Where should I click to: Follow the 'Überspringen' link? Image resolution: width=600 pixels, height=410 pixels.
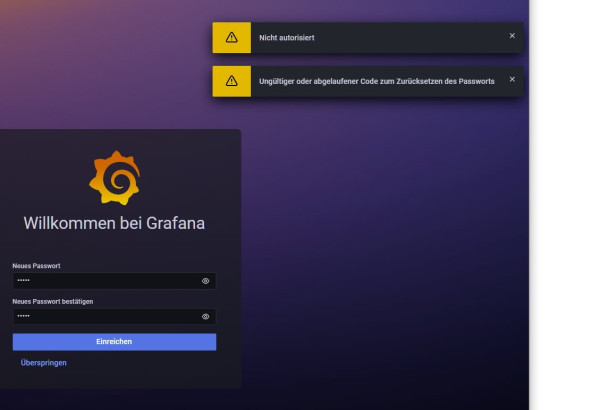44,363
